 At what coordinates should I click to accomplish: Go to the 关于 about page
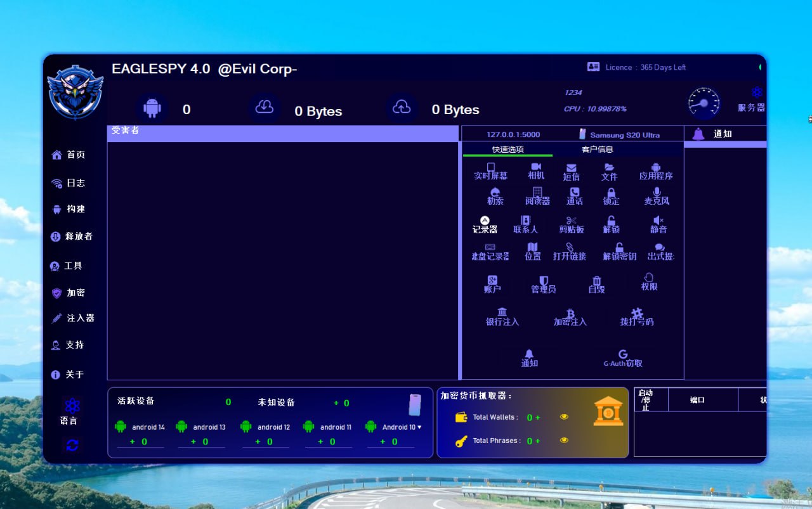click(67, 375)
